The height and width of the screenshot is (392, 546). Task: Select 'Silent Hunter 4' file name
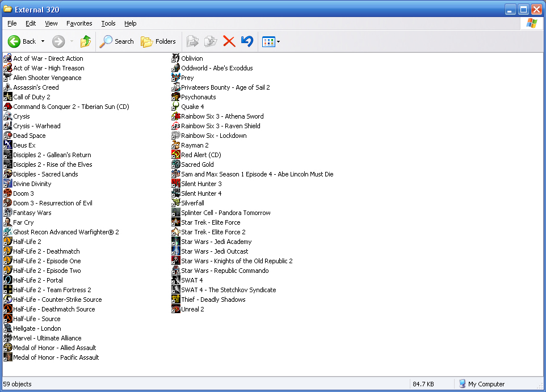201,193
